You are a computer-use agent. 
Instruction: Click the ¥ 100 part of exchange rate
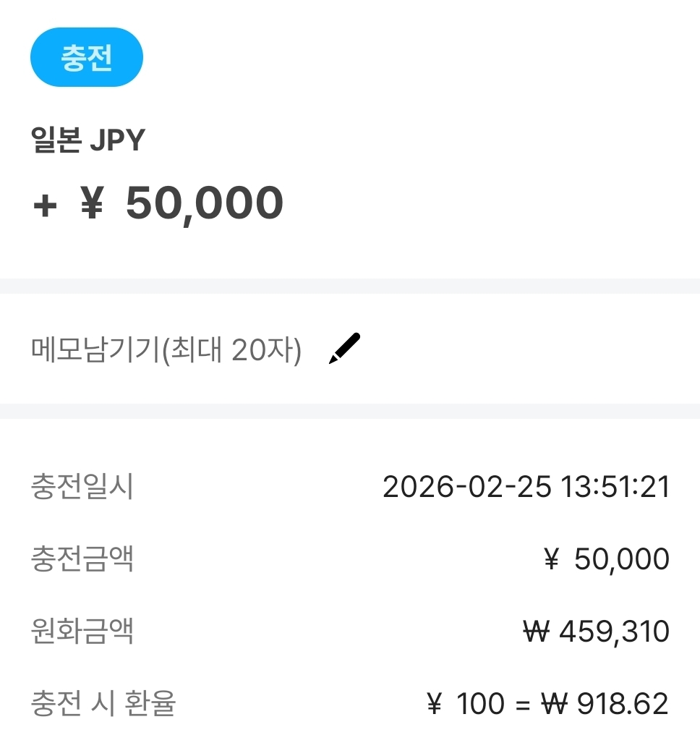coord(465,704)
